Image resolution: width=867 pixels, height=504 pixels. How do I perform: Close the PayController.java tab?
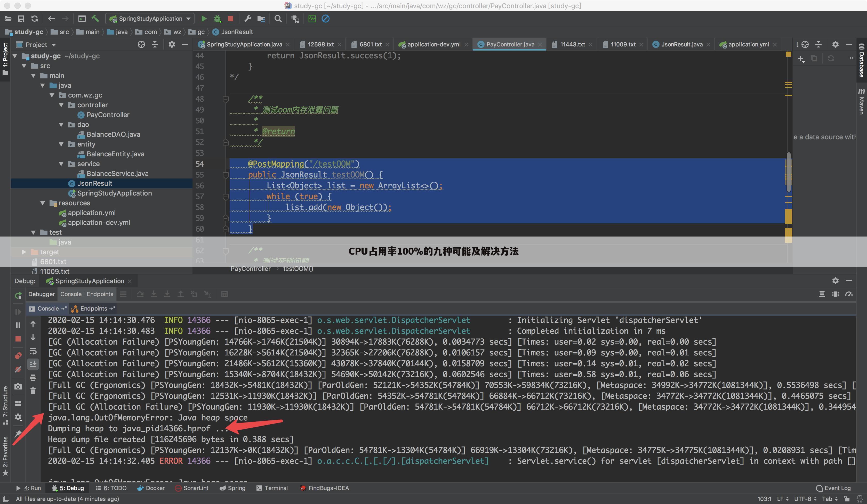click(540, 45)
